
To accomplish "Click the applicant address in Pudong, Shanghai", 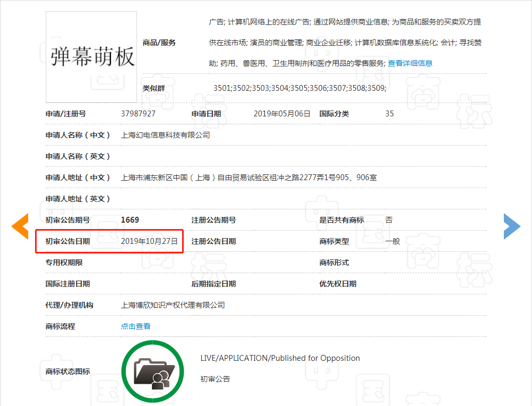I will [x=249, y=177].
